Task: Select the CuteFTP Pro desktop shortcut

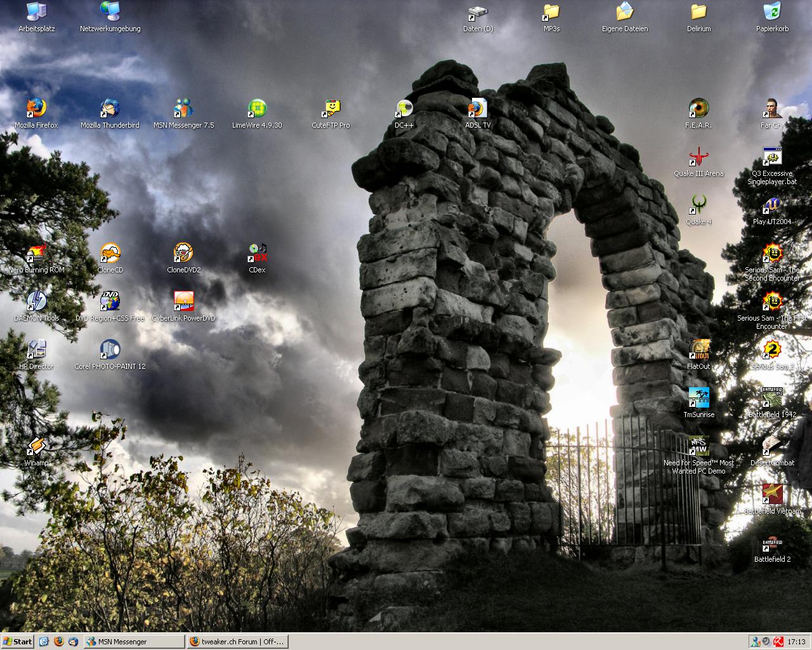Action: [331, 109]
